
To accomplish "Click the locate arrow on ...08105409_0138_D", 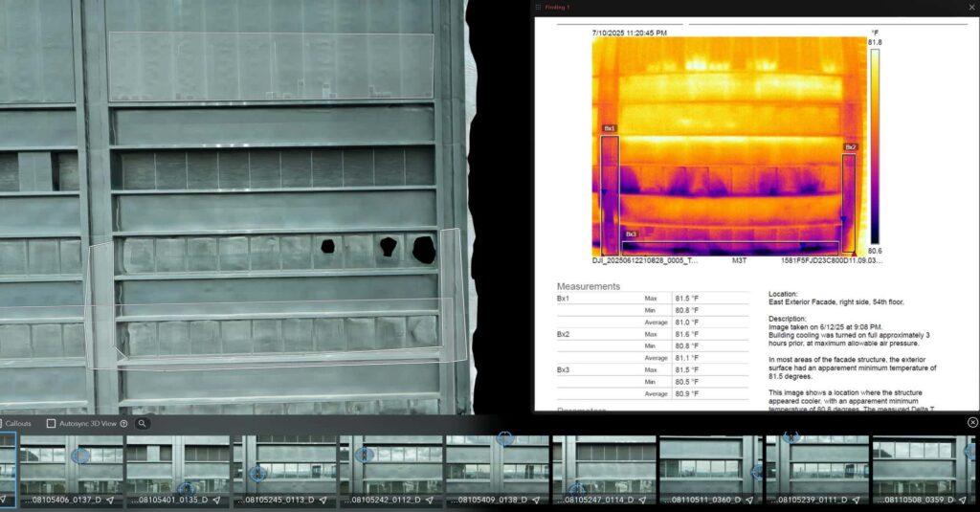I will (x=536, y=501).
